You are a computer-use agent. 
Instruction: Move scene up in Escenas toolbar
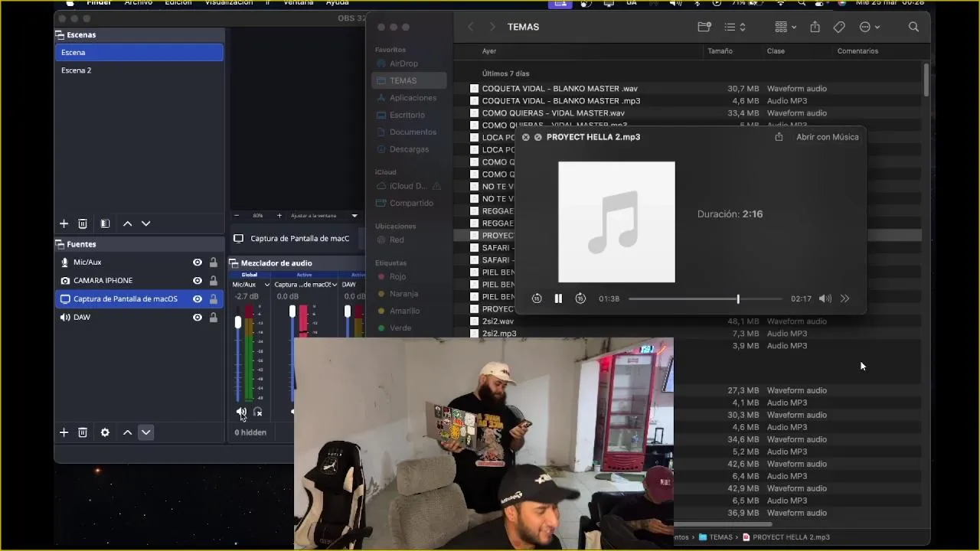(127, 223)
